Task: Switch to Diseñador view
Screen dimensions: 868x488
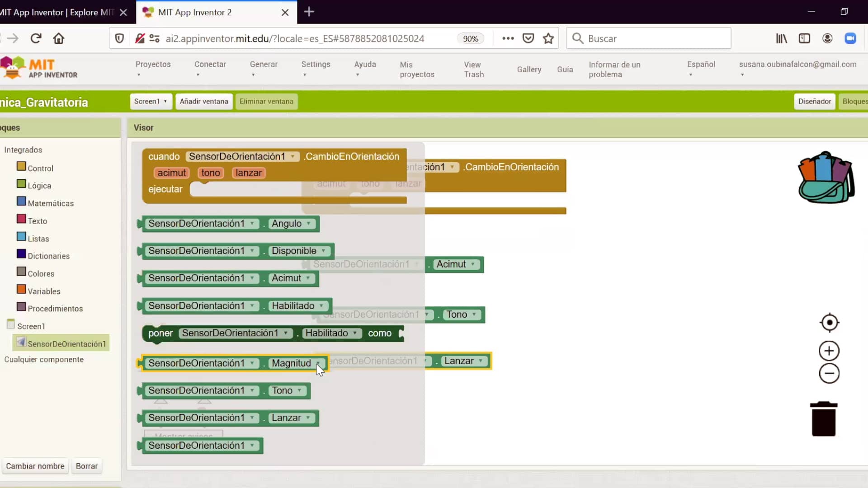Action: (814, 101)
